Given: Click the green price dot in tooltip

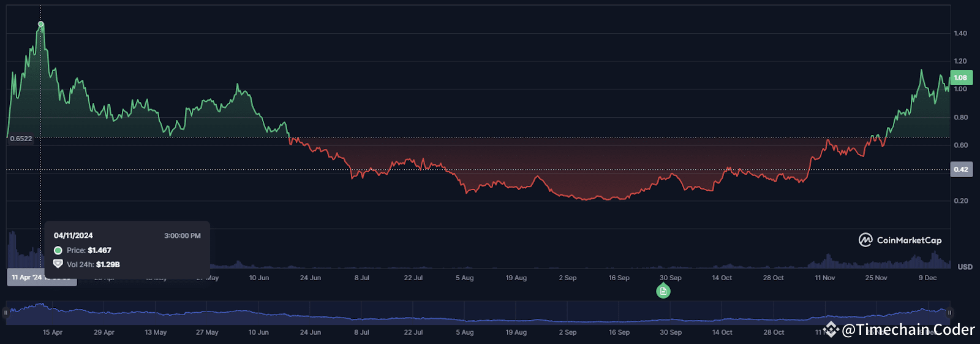Looking at the screenshot, I should (58, 250).
